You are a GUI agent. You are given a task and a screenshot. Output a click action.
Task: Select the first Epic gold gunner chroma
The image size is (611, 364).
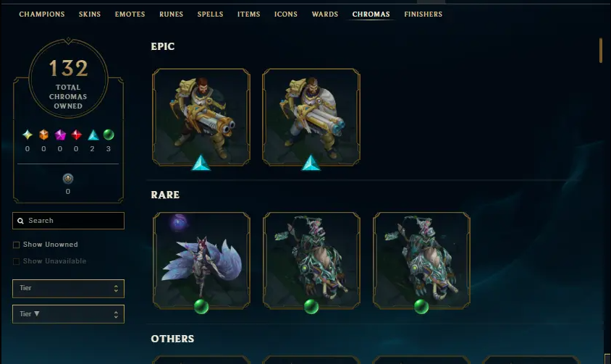click(x=201, y=117)
